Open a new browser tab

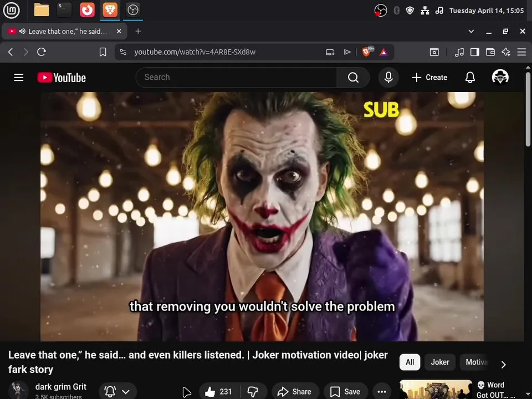[138, 31]
